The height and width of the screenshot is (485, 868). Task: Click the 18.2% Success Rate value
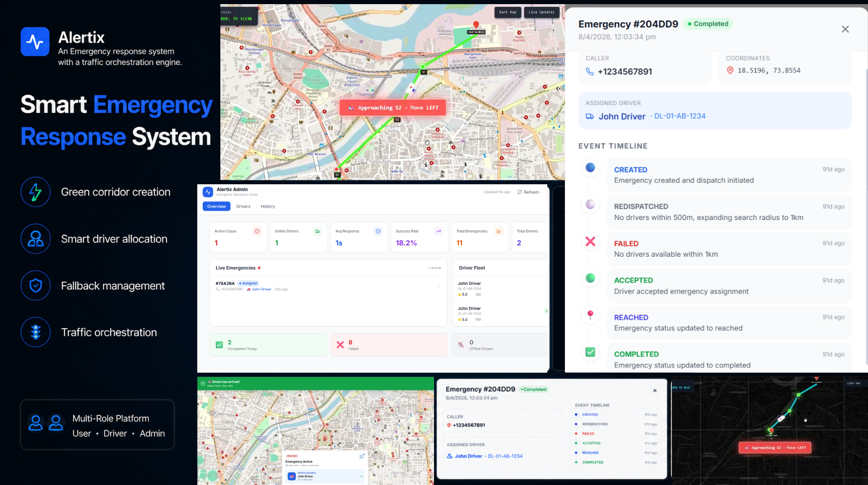tap(406, 243)
